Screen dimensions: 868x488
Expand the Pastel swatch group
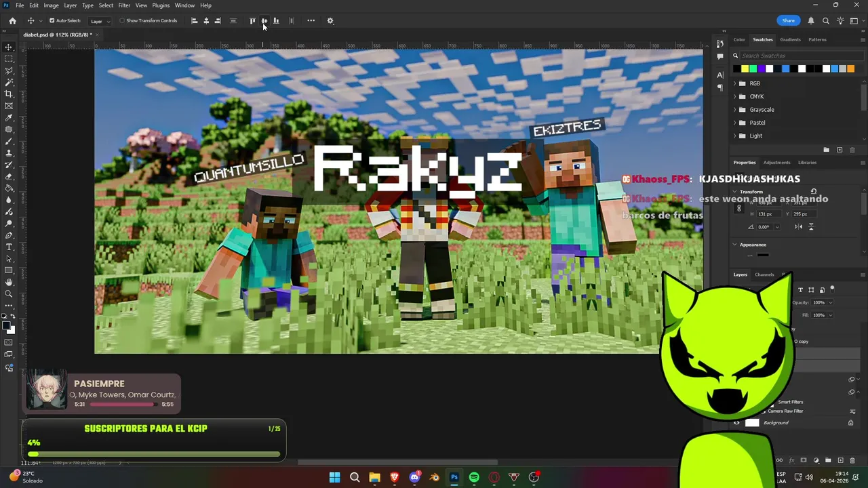click(734, 123)
